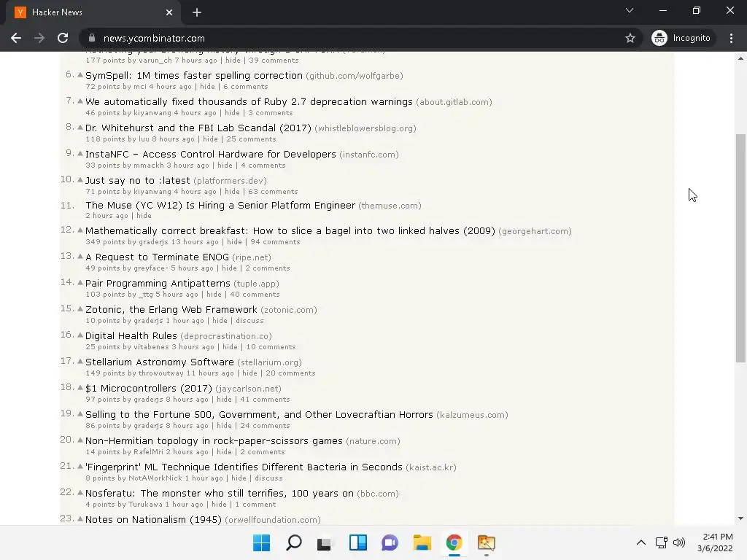View user graderjs on the Zotonic story
The image size is (747, 560).
click(148, 321)
